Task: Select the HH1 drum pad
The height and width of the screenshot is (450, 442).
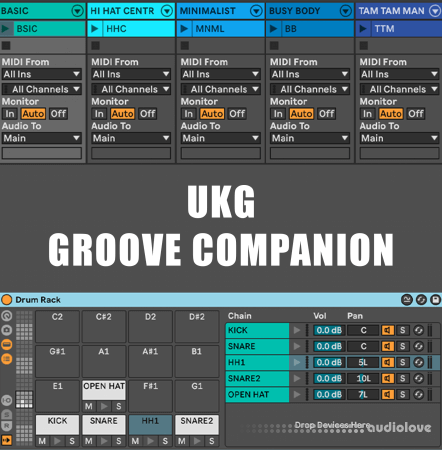Action: [150, 424]
